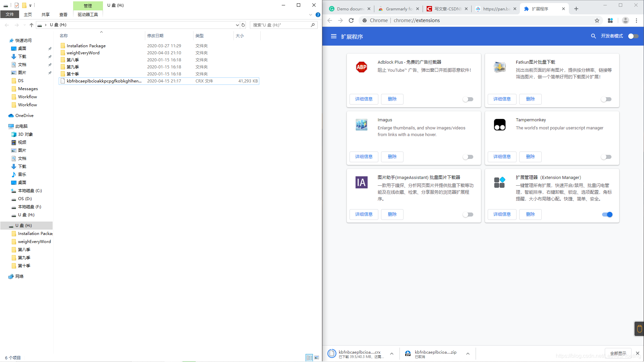Viewport: 644px width, 362px height.
Task: Open details for Adblock Plus
Action: click(x=364, y=99)
